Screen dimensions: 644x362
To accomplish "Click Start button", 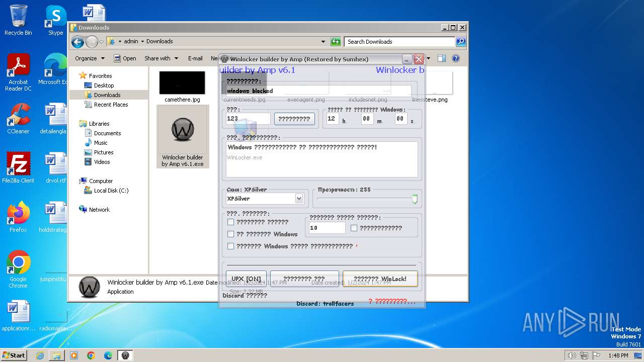I will coord(14,355).
